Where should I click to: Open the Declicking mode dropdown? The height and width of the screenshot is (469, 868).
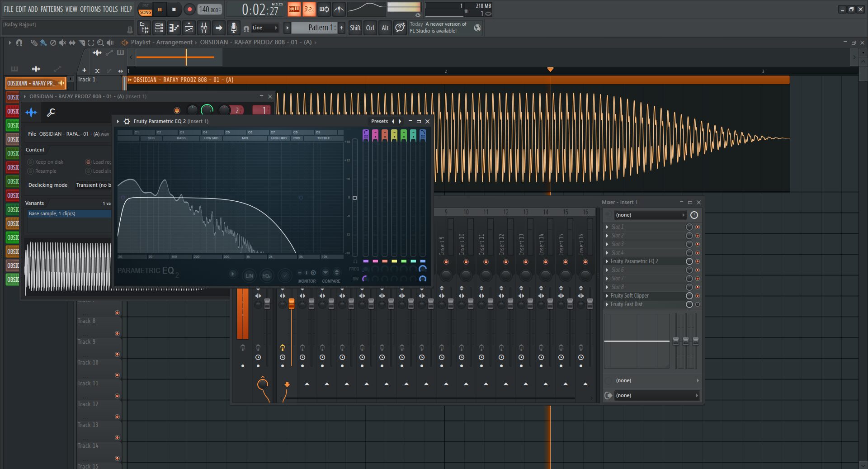click(x=93, y=185)
